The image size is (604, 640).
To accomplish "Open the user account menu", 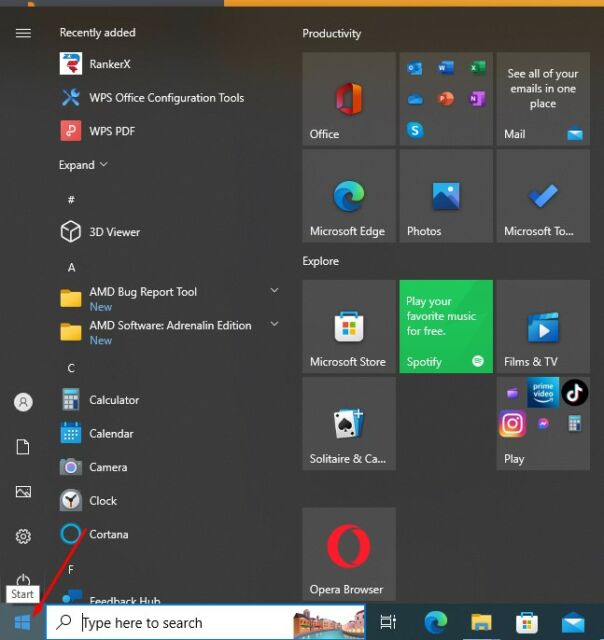I will (23, 402).
